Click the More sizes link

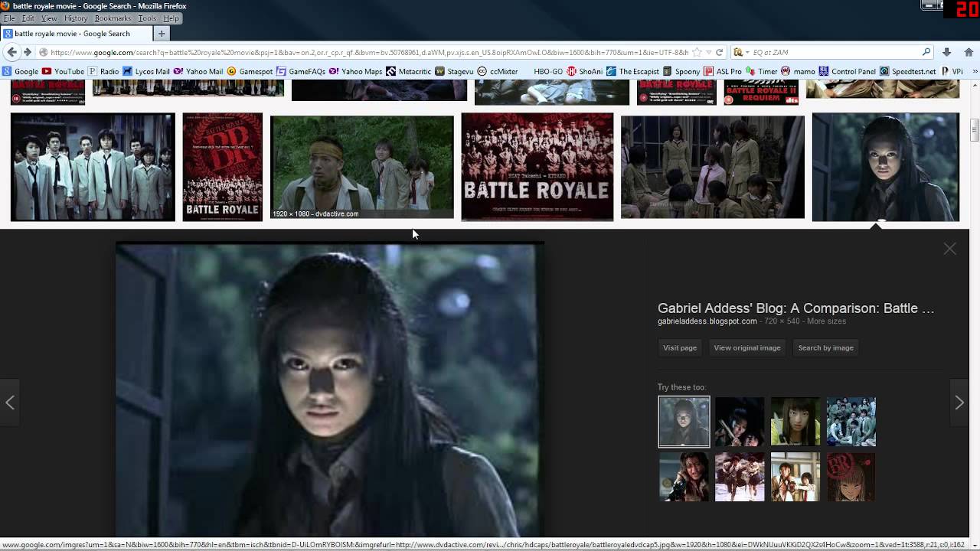click(x=826, y=321)
